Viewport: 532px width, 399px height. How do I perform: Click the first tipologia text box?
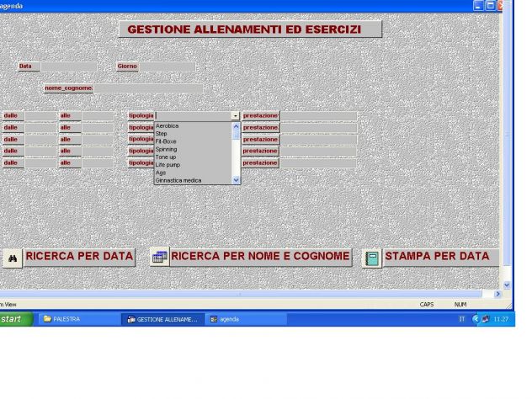(193, 116)
